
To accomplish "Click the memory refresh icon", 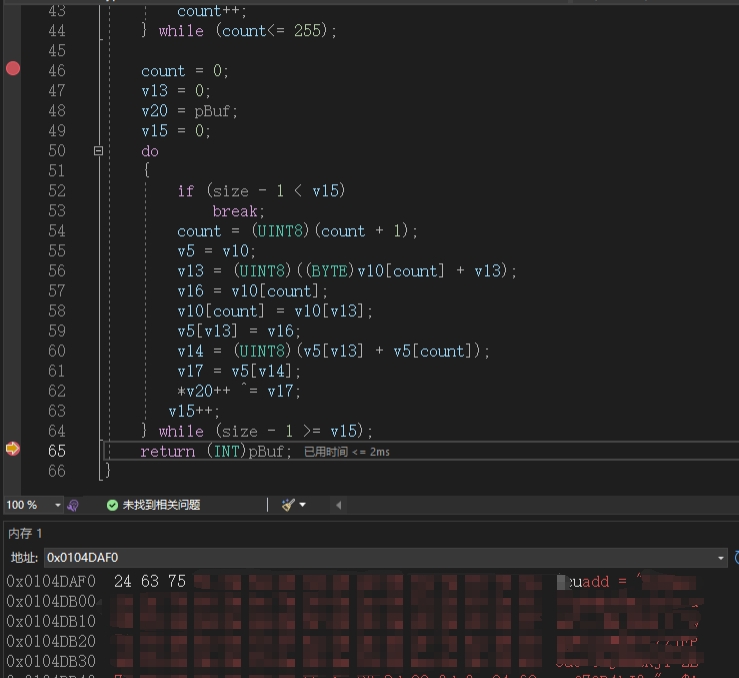I will [x=737, y=558].
